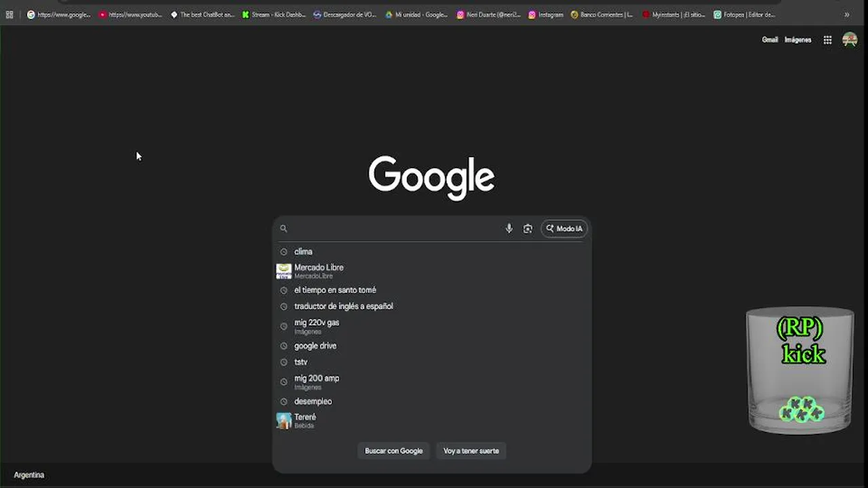868x488 pixels.
Task: Open the Stream - Kick Dashboard bookmark
Action: tap(274, 14)
